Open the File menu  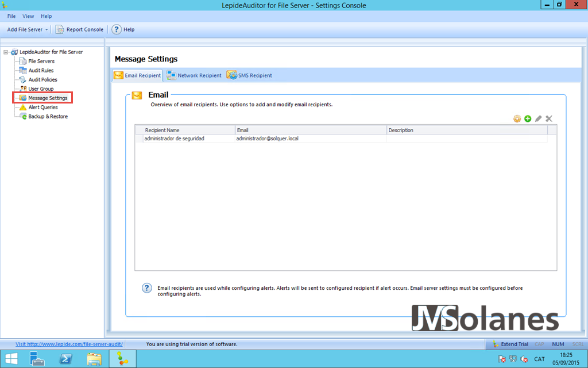(11, 16)
